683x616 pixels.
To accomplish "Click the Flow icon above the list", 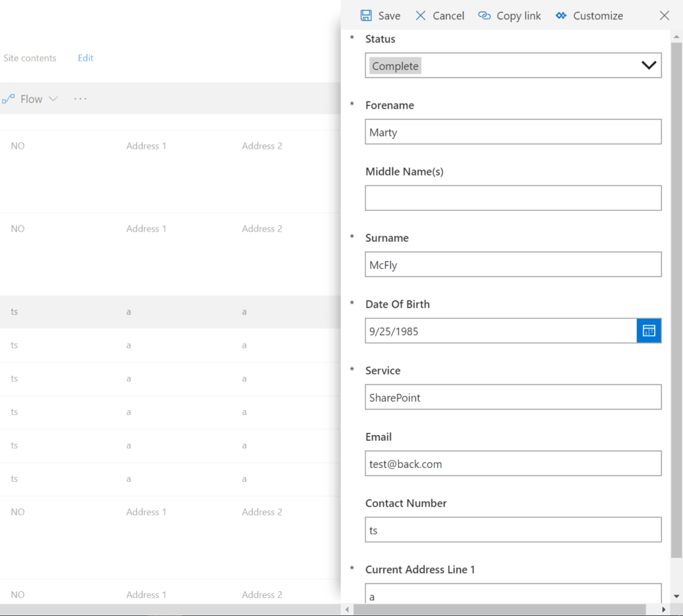I will click(8, 98).
